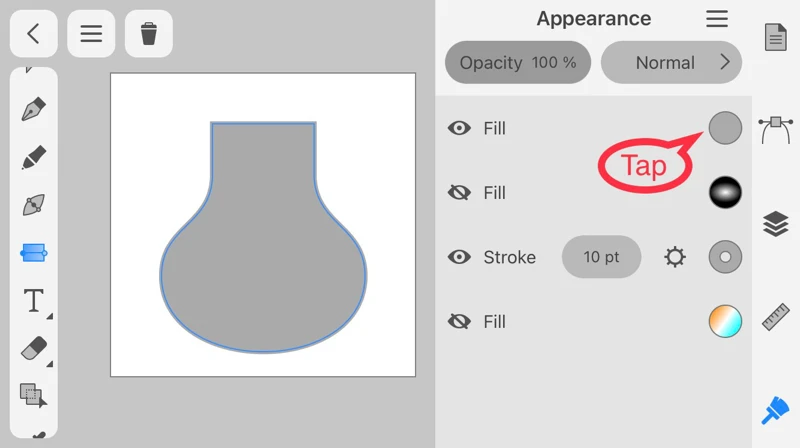Select the Pen tool
Screen dimensions: 800x448
tap(34, 109)
